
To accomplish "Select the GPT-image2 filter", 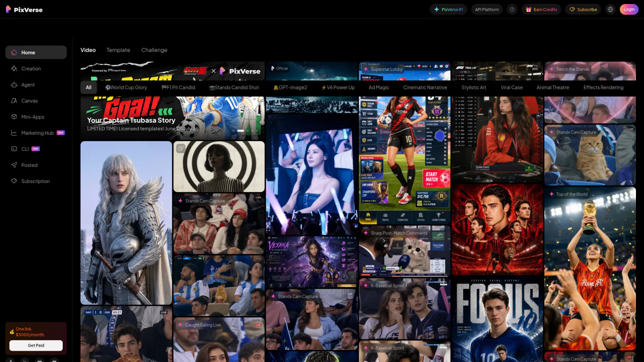I will (290, 87).
